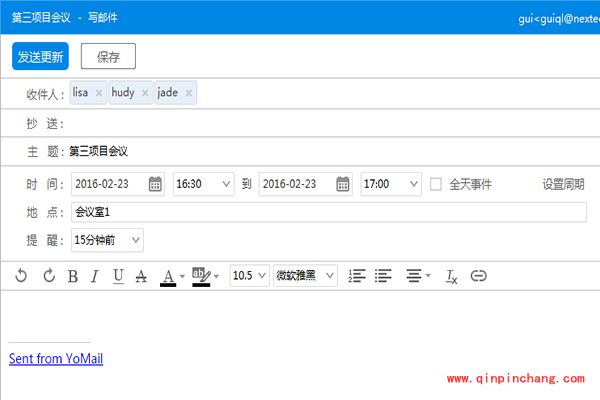Screen dimensions: 600x400
Task: Open the Sent from YoMail link
Action: coord(56,359)
